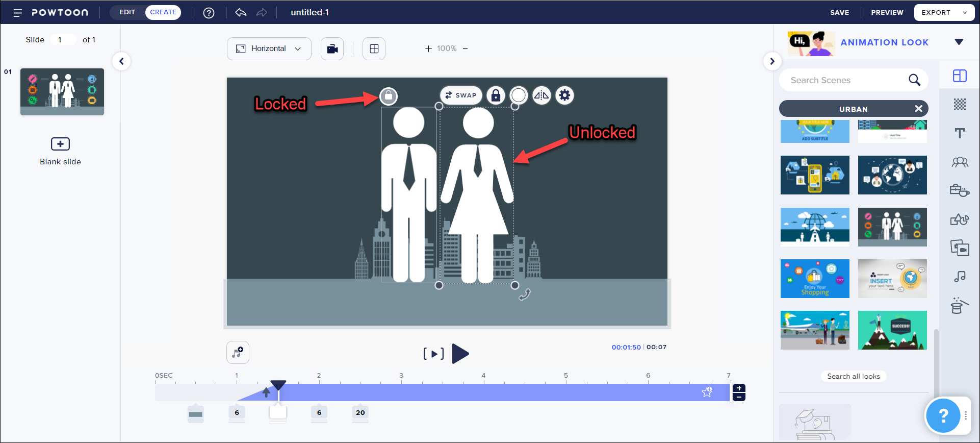The image size is (980, 443).
Task: Show the grid overlay icon
Action: pyautogui.click(x=374, y=49)
